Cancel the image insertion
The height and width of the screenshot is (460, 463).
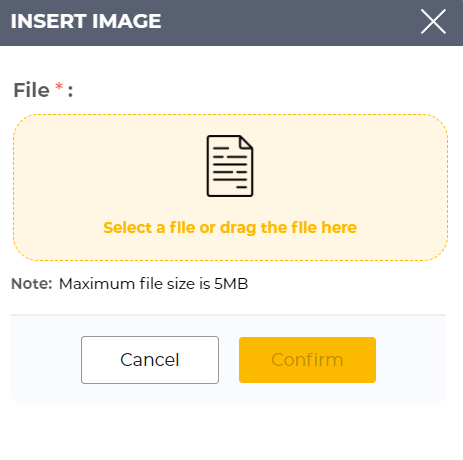(x=150, y=360)
